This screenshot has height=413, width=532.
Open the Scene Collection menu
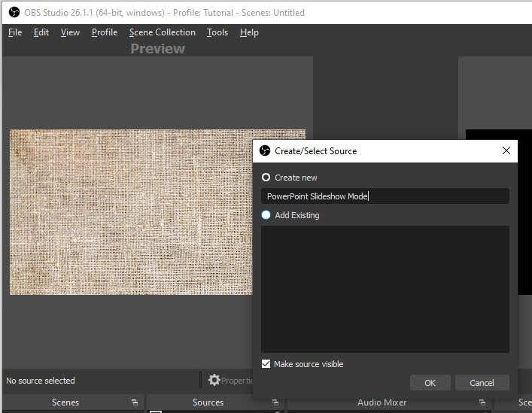(x=162, y=32)
